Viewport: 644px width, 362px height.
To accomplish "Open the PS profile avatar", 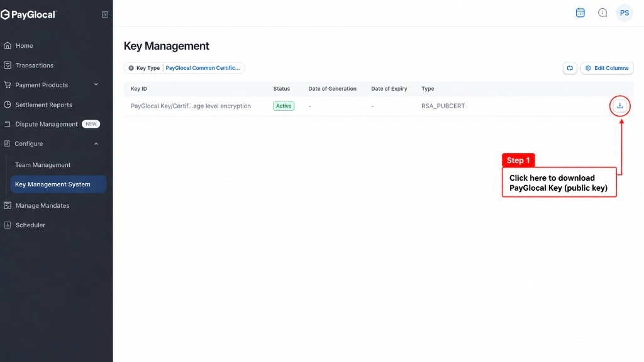I will (625, 13).
